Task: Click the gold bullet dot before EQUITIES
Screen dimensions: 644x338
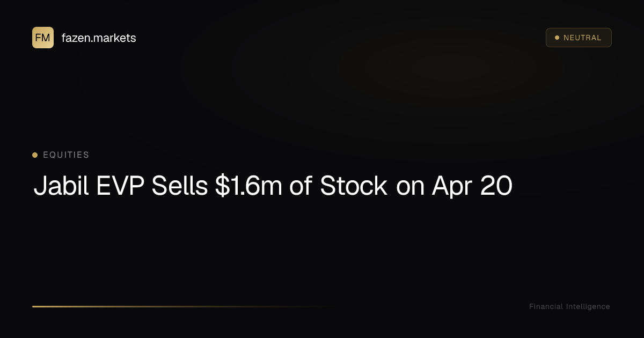Action: 35,155
